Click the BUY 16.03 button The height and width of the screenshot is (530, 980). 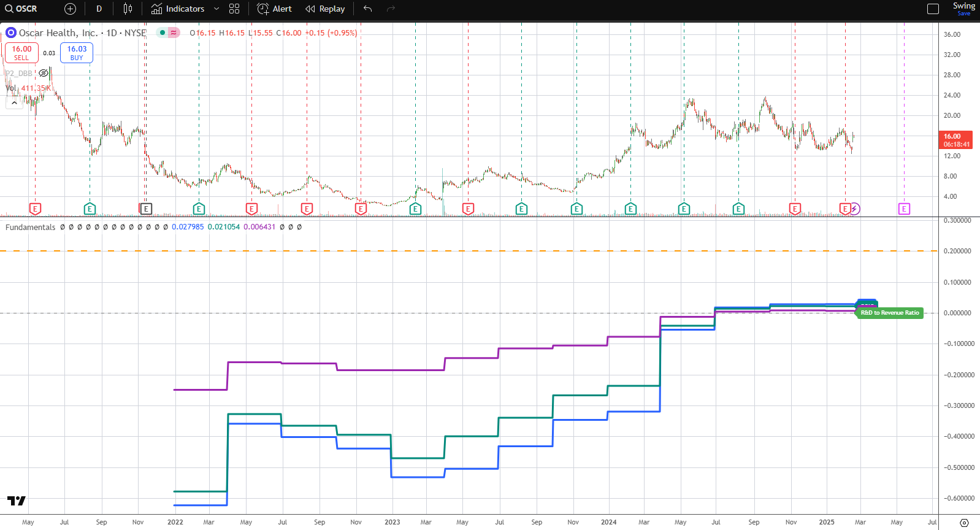click(77, 53)
